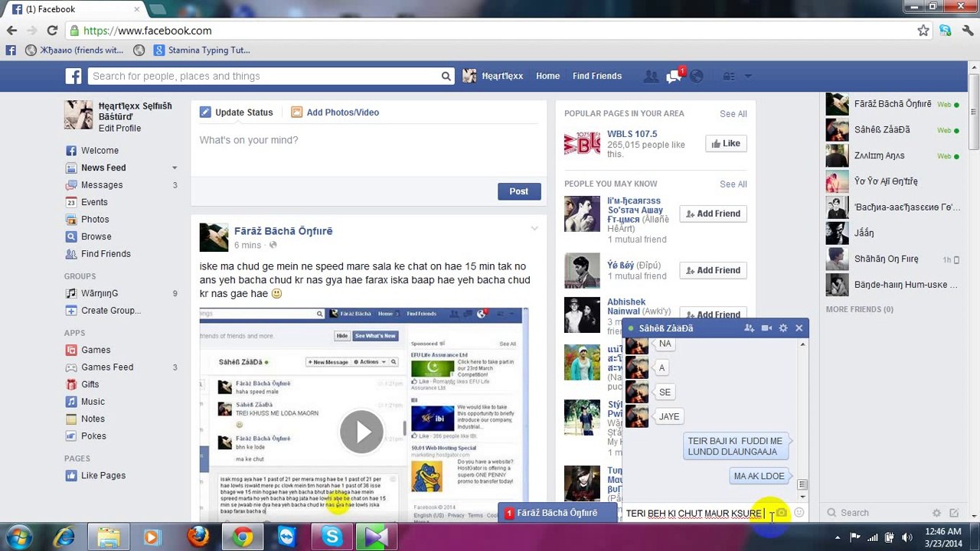Viewport: 980px width, 551px height.
Task: Open chat with Zalim Anas in sidebar
Action: click(893, 156)
